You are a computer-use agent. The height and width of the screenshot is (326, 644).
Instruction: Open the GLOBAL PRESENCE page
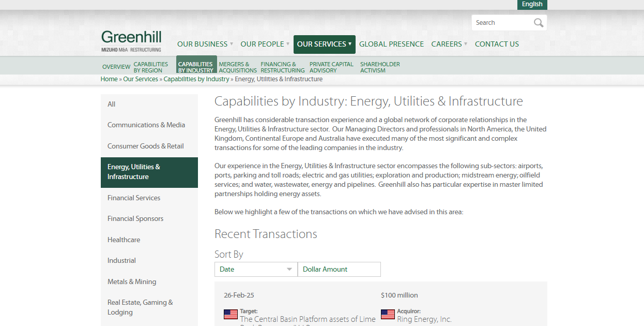click(x=391, y=44)
